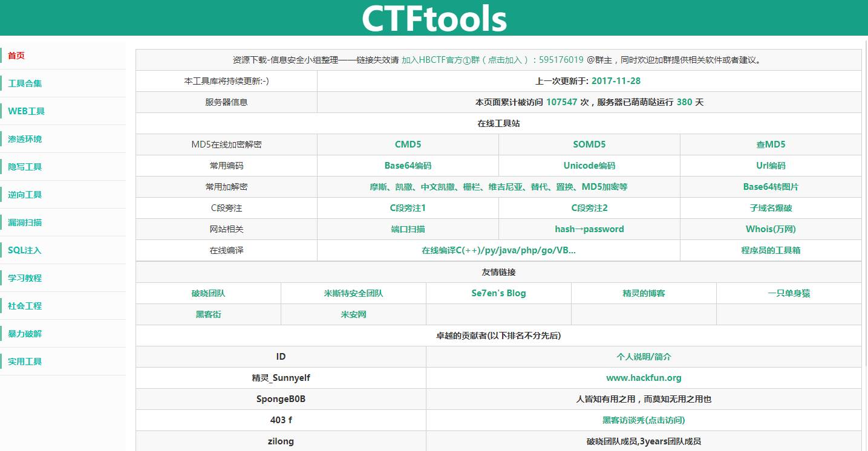The image size is (868, 451).
Task: Navigate to 暴力破解 tools
Action: (24, 334)
